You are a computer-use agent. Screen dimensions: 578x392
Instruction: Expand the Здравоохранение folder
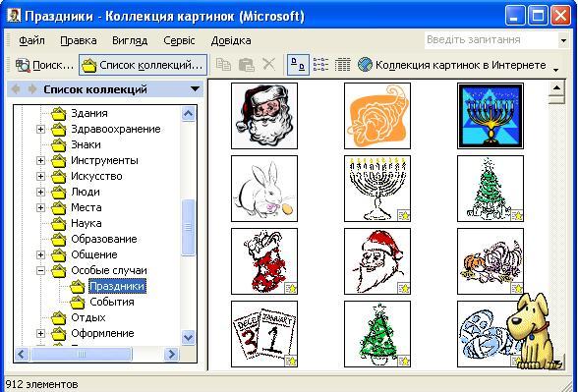pos(40,130)
